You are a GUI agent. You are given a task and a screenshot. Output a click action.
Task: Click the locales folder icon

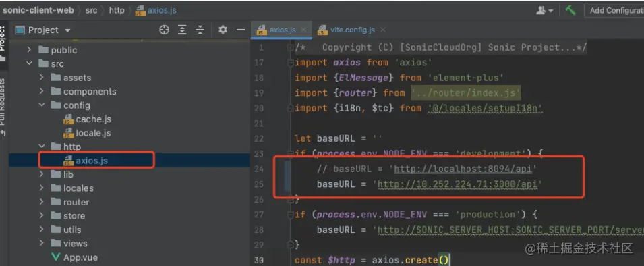click(56, 188)
